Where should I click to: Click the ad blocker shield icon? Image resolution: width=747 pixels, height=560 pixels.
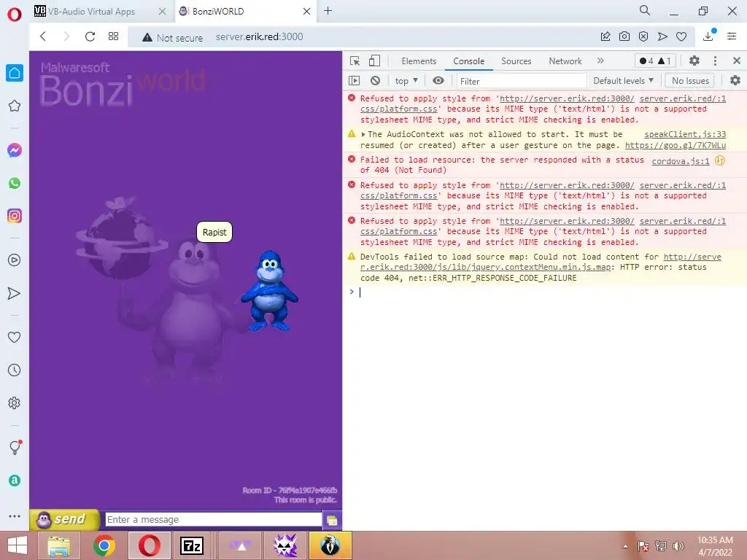[x=643, y=36]
